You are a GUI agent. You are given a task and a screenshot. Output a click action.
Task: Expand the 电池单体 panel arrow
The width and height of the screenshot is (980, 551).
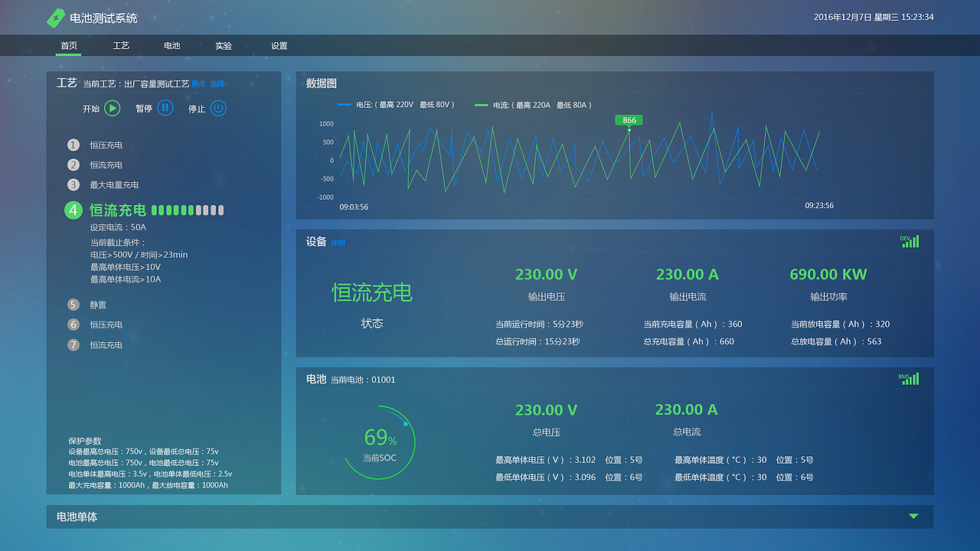913,517
